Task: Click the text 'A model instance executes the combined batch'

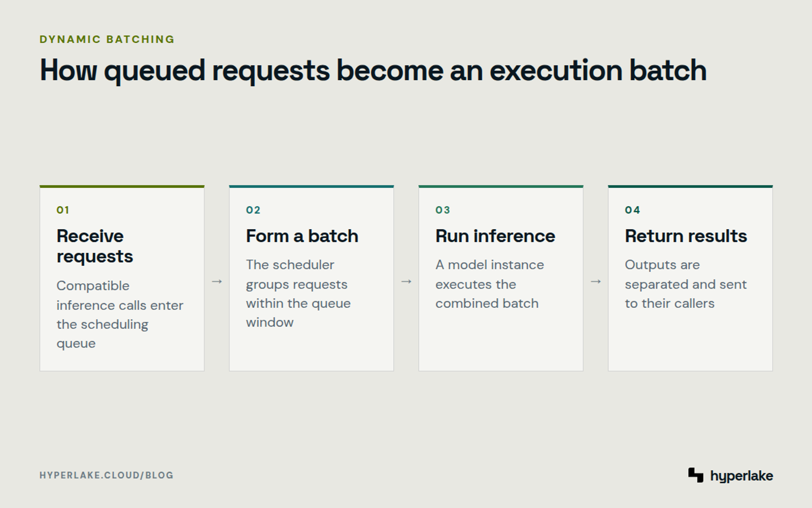Action: (x=490, y=284)
